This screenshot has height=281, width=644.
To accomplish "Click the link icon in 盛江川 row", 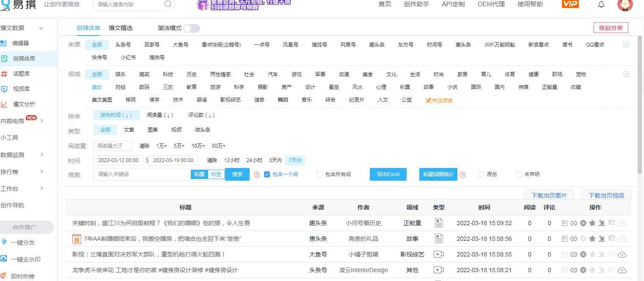I will (573, 223).
